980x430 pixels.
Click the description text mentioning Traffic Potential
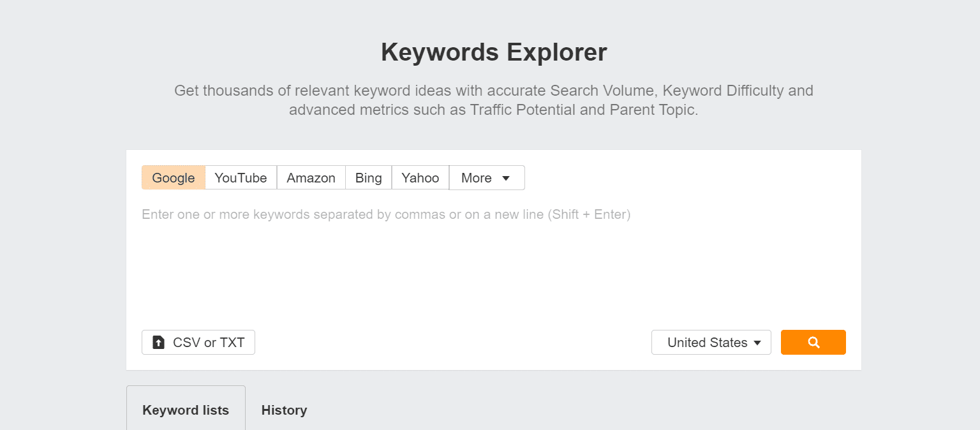494,110
